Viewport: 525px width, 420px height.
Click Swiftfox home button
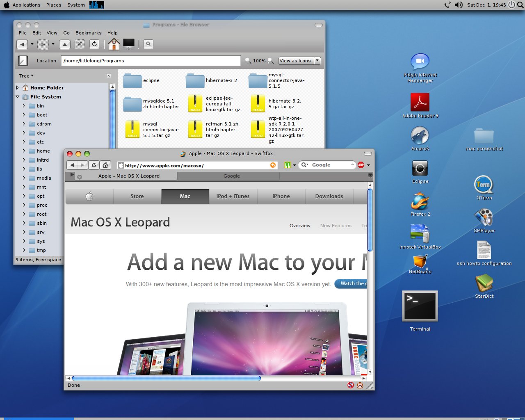pyautogui.click(x=105, y=165)
